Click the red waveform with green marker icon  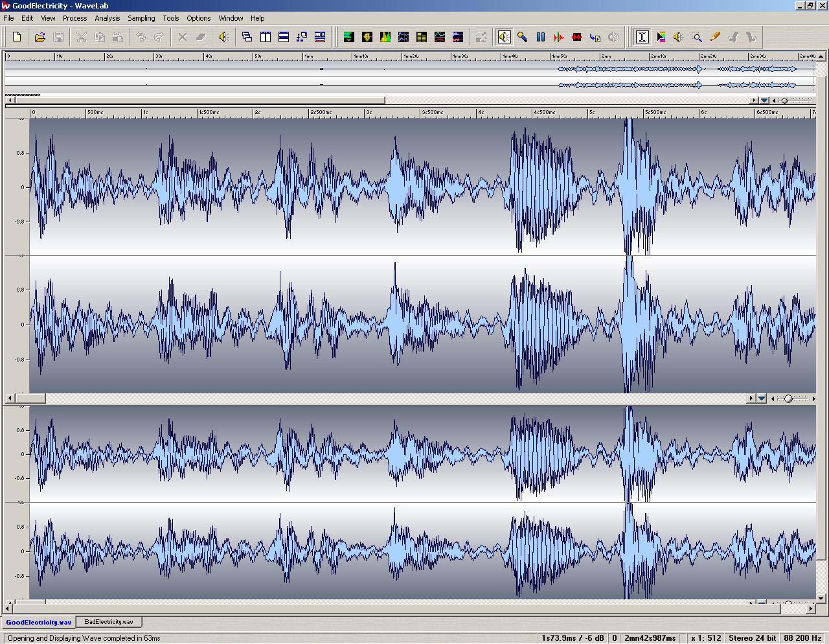(x=559, y=37)
